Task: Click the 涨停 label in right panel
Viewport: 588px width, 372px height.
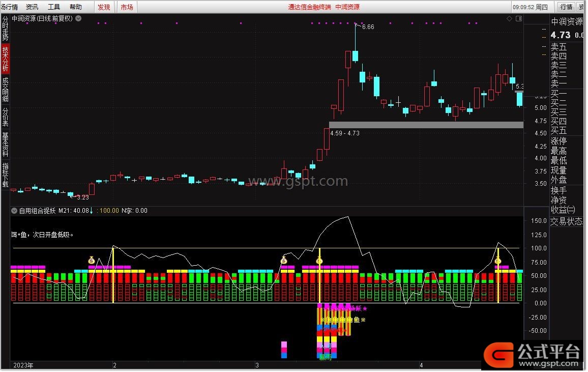Action: [558, 141]
